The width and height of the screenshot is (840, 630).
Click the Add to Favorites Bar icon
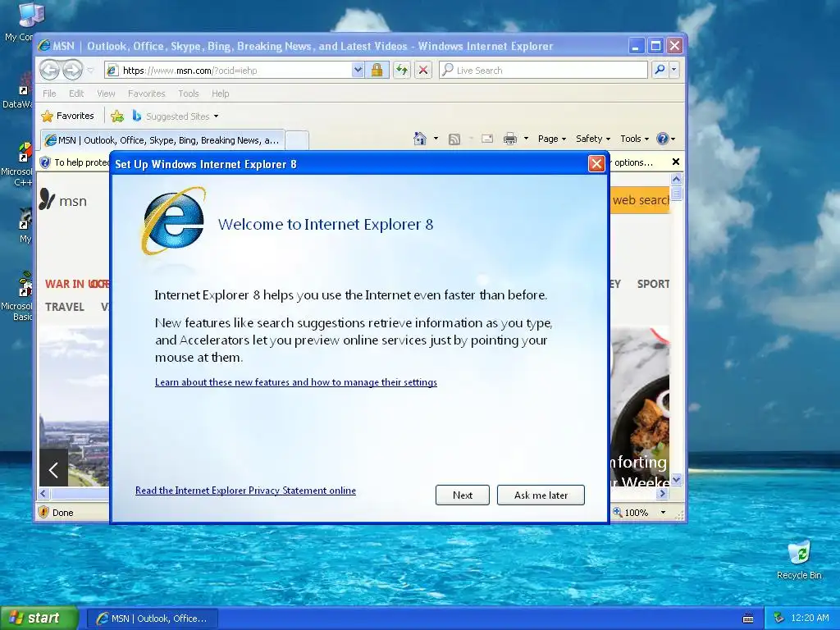click(x=116, y=116)
